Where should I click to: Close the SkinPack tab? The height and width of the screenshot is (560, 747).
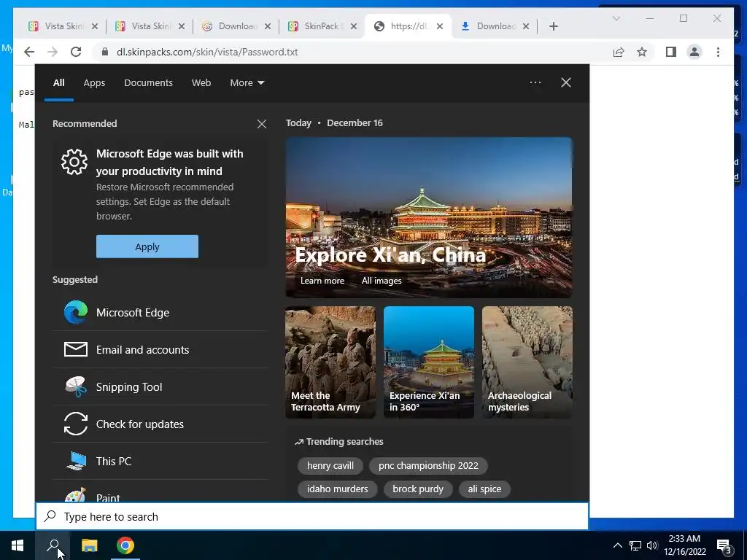(354, 26)
